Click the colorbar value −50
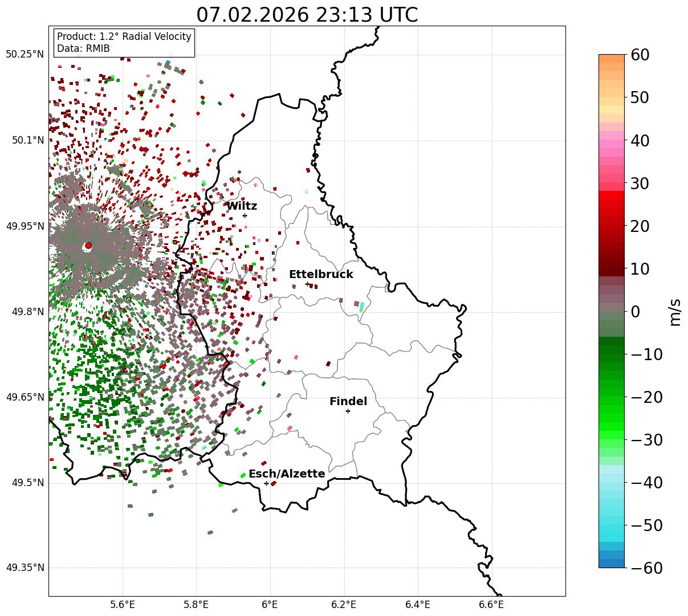688x616 pixels. pyautogui.click(x=646, y=525)
